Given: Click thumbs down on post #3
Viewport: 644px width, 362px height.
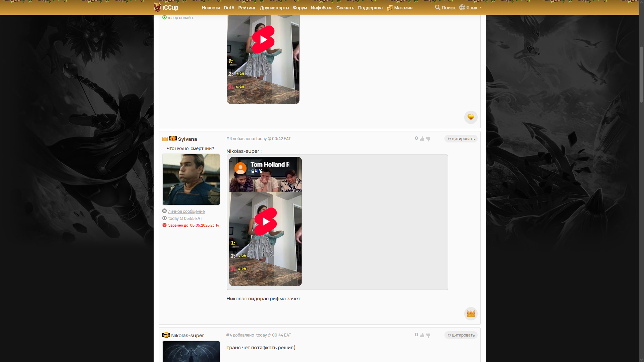Looking at the screenshot, I should (x=428, y=139).
